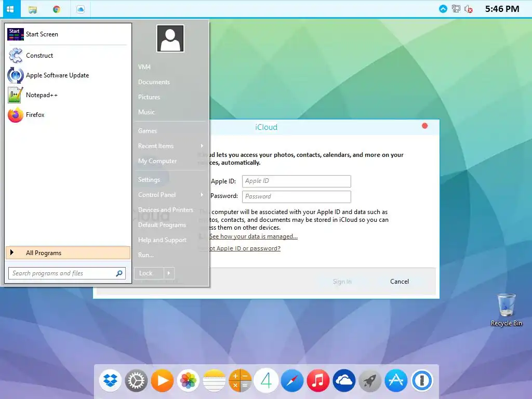Click the Sign In button in iCloud

pyautogui.click(x=342, y=281)
